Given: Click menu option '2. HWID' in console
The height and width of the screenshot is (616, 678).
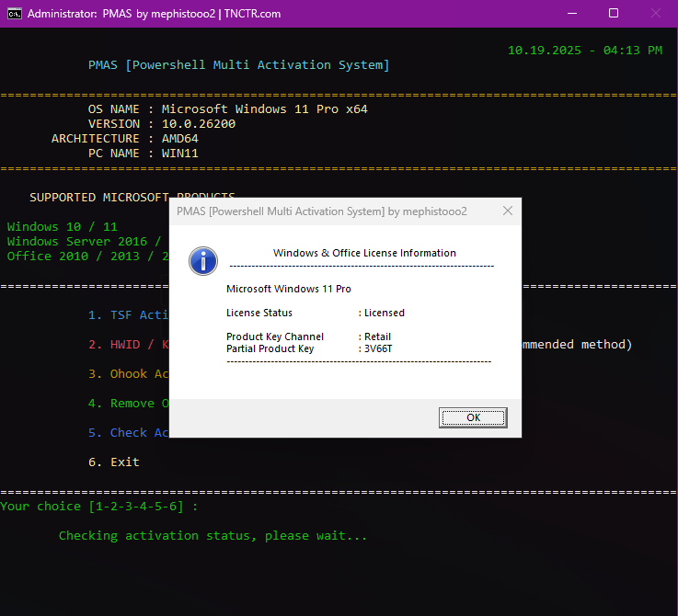Looking at the screenshot, I should [129, 345].
